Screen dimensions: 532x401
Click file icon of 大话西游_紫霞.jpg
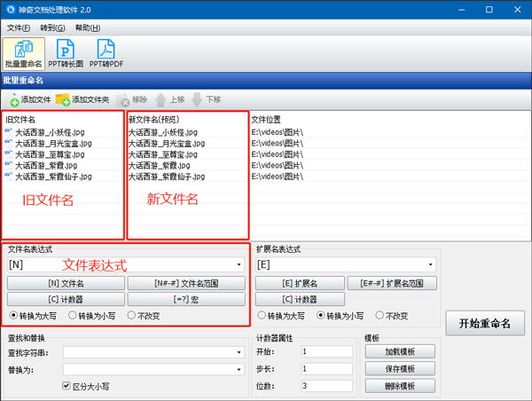click(x=9, y=165)
